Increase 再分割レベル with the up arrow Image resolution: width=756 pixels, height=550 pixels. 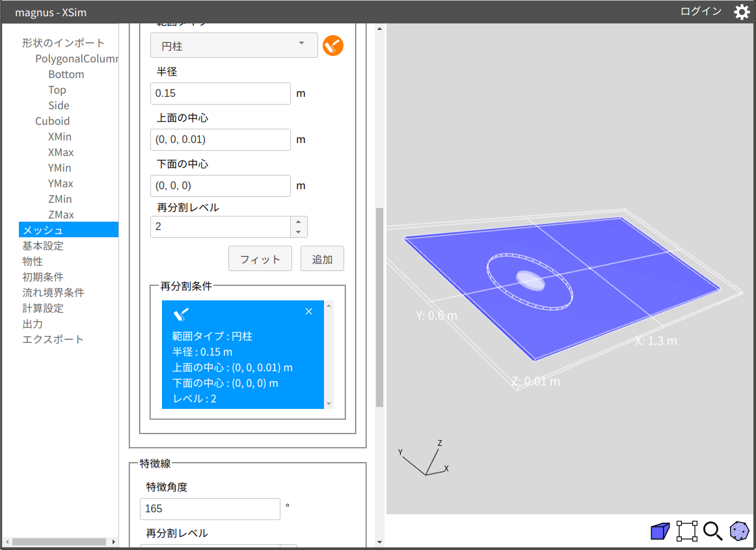[x=299, y=222]
